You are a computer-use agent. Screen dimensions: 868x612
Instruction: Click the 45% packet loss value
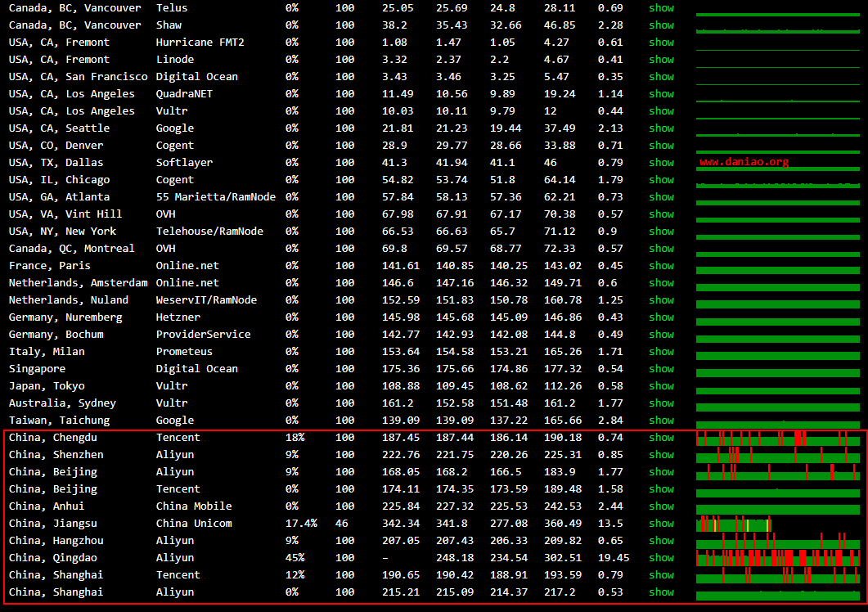pyautogui.click(x=295, y=558)
